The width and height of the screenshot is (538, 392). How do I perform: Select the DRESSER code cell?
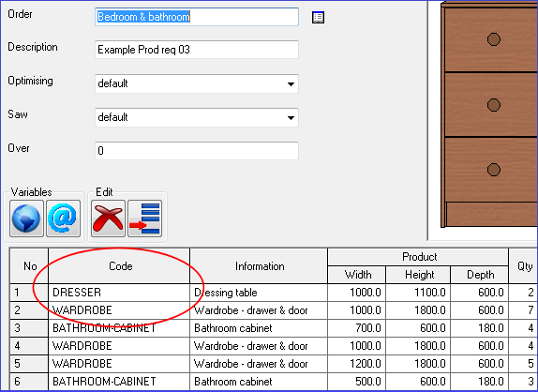coord(119,293)
